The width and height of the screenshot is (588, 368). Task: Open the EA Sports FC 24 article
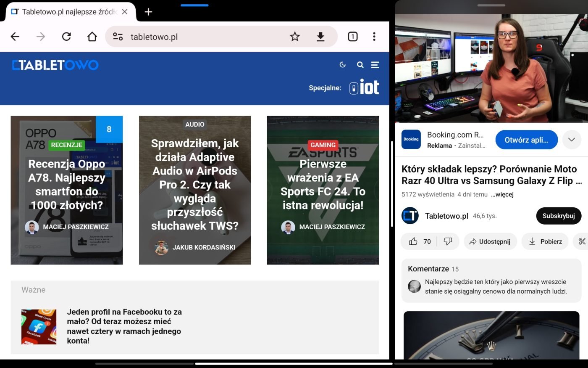tap(323, 184)
